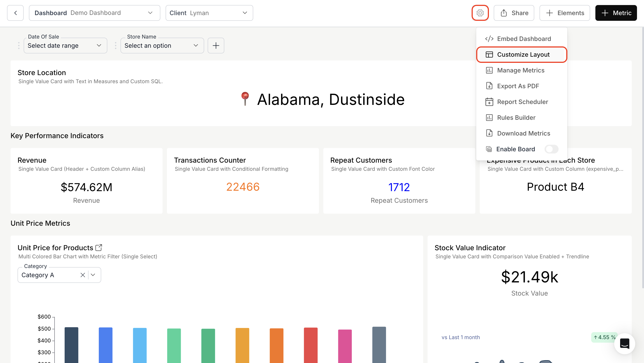The height and width of the screenshot is (363, 644).
Task: Click the black Metric button
Action: 616,13
